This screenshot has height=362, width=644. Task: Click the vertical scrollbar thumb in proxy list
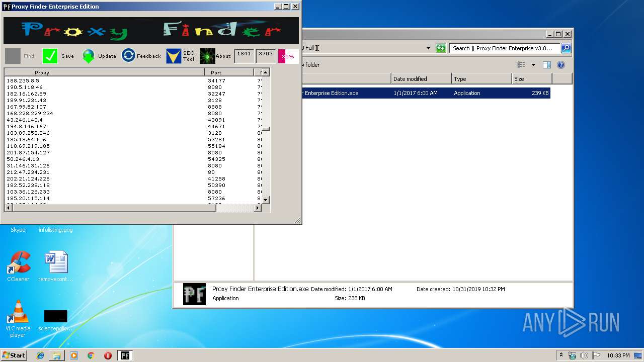[266, 129]
